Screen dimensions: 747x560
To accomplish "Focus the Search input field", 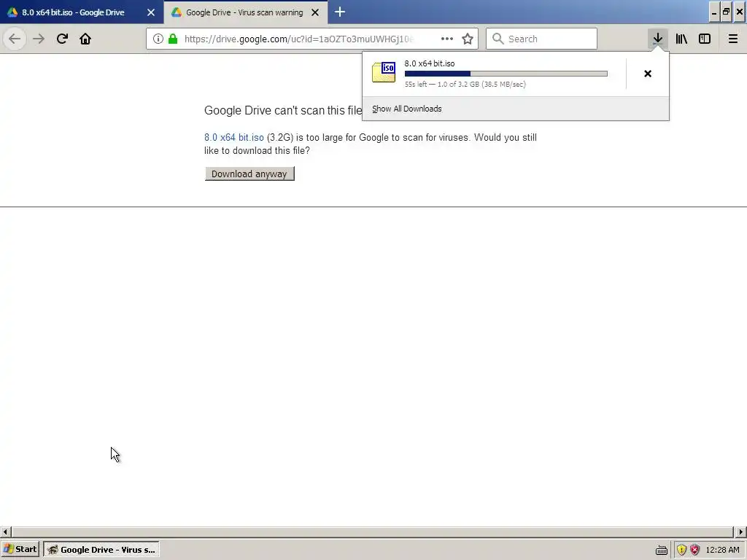I will tap(541, 39).
